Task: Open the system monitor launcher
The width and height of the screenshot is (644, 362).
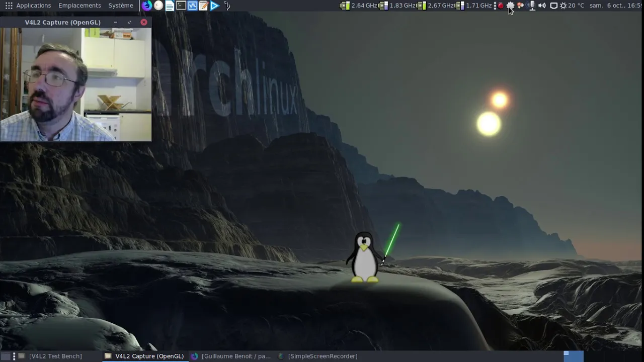Action: pyautogui.click(x=192, y=6)
